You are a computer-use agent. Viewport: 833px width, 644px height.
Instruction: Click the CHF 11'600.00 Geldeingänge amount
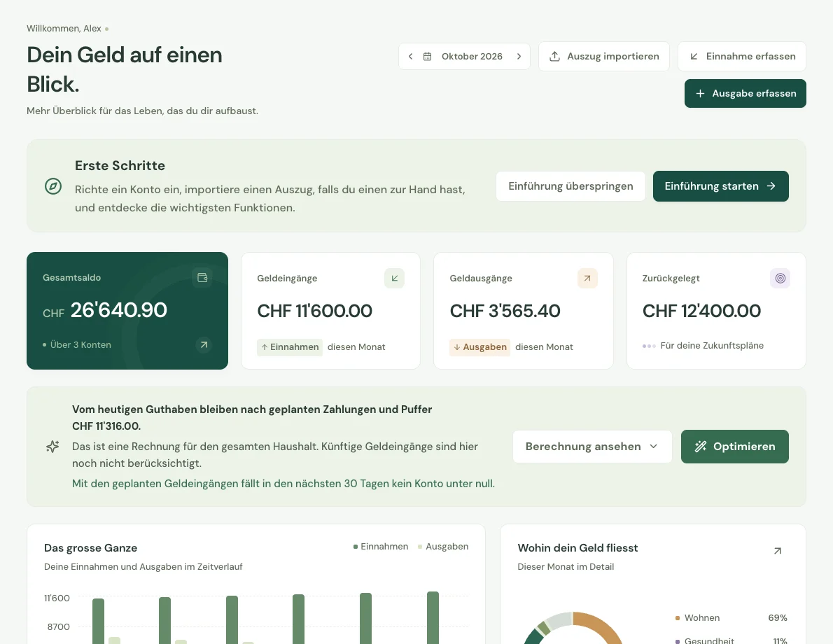click(x=314, y=311)
